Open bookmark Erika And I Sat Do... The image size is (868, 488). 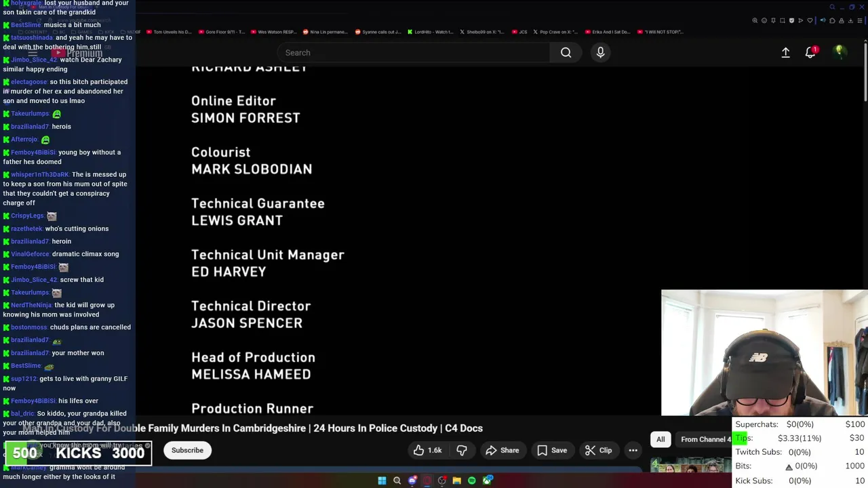(607, 32)
